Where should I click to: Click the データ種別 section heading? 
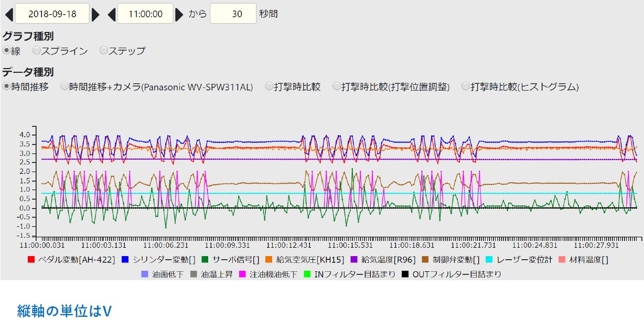(x=28, y=72)
